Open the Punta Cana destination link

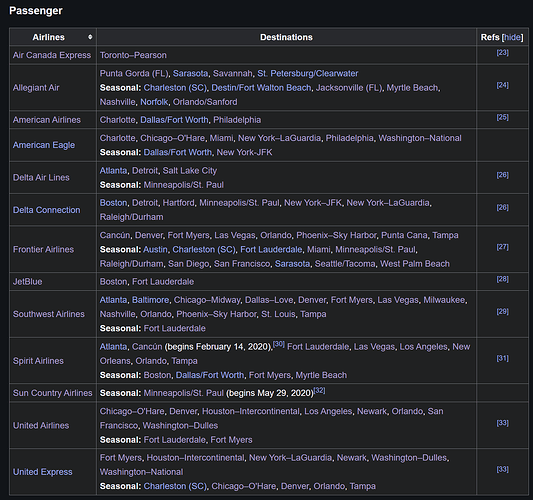coord(404,235)
